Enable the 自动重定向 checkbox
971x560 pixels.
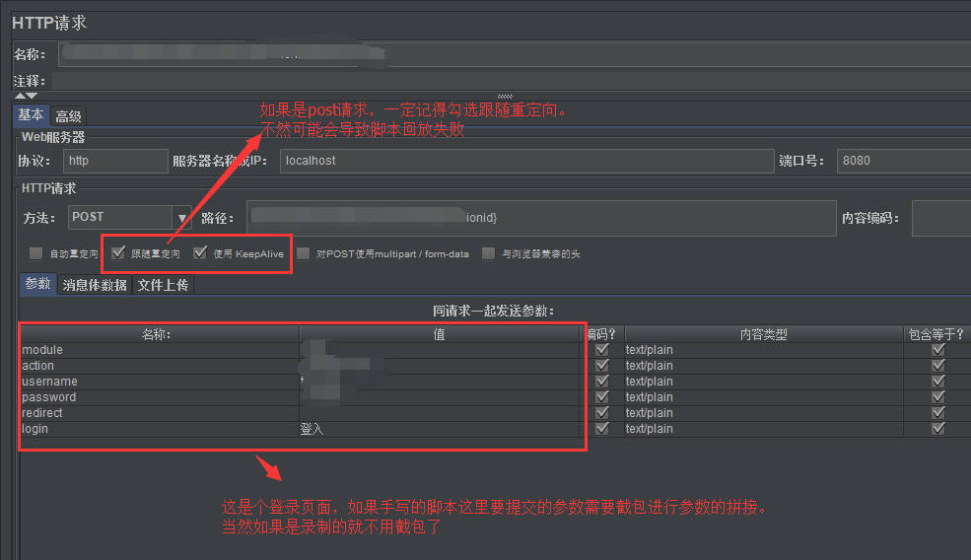pyautogui.click(x=35, y=253)
